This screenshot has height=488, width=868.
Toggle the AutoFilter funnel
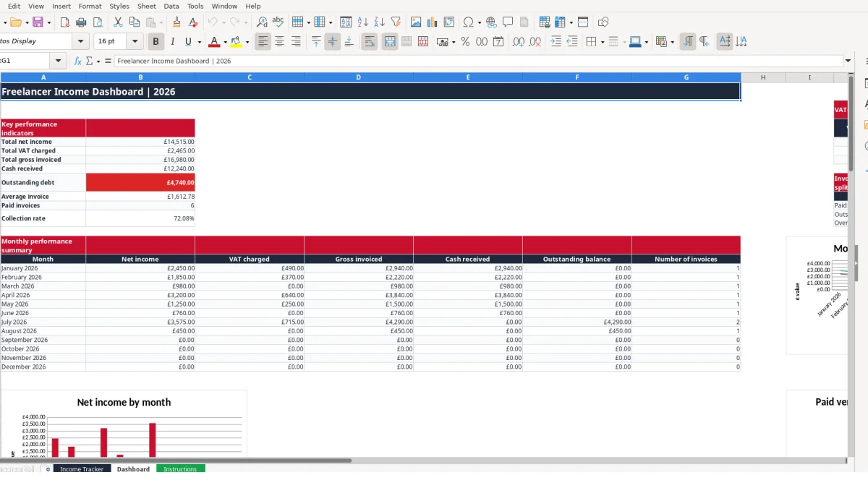pyautogui.click(x=396, y=22)
